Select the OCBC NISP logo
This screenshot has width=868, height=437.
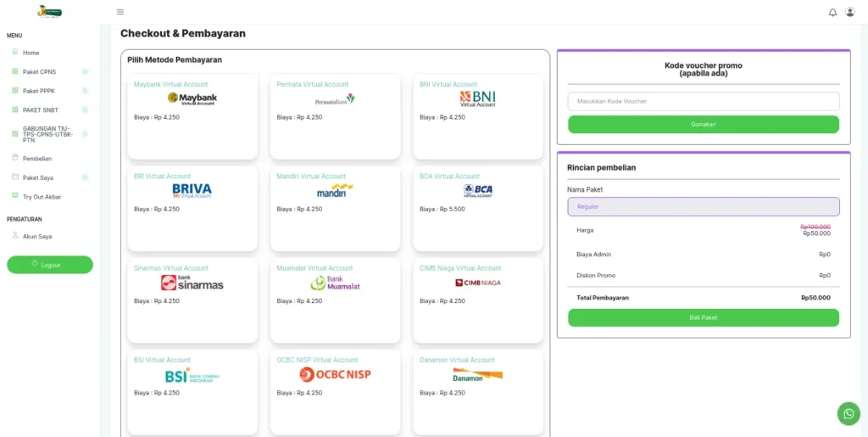[x=335, y=375]
